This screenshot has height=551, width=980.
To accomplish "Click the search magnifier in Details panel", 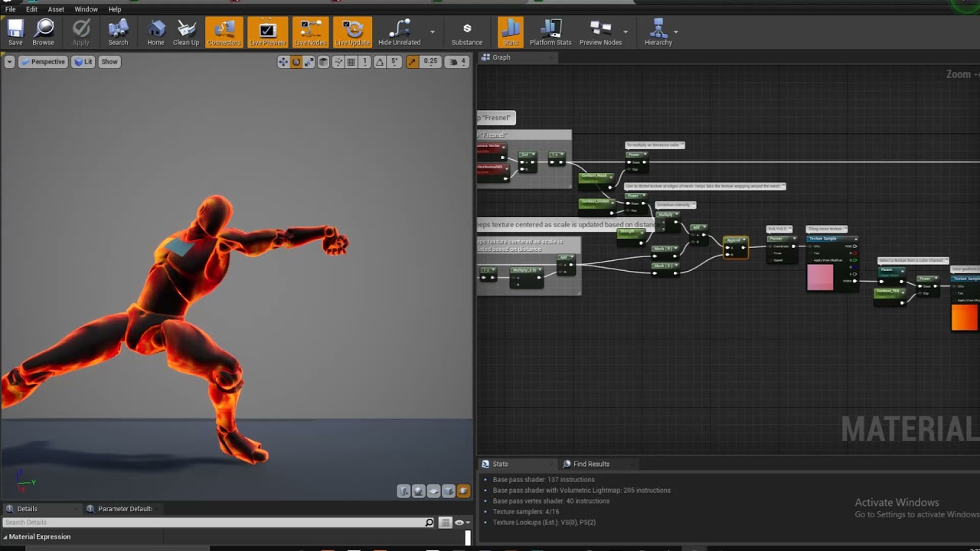I will tap(430, 523).
